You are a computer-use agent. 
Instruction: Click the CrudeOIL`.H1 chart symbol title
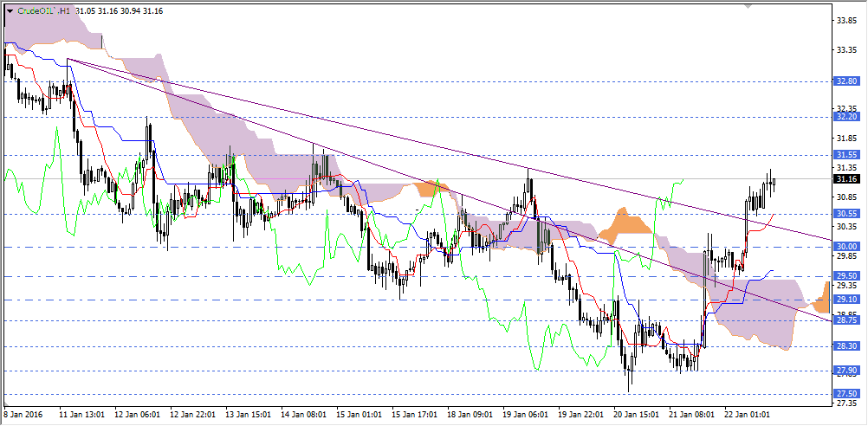click(x=42, y=11)
